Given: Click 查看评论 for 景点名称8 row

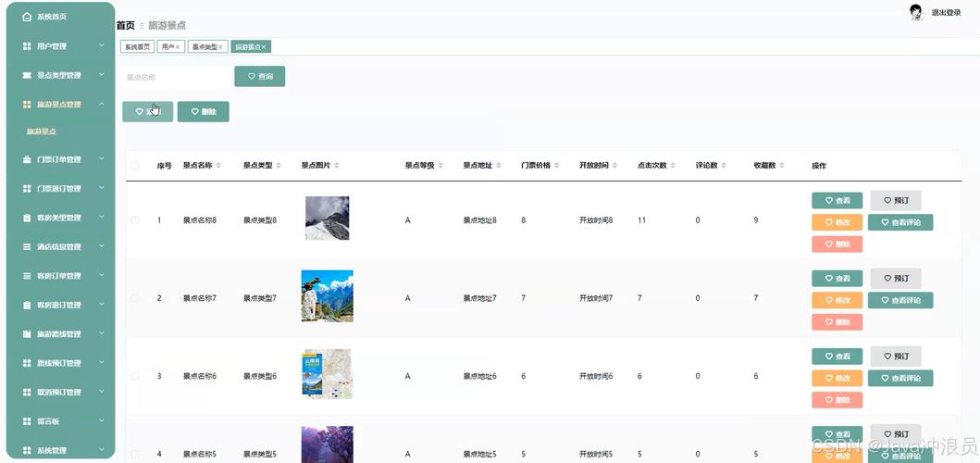Looking at the screenshot, I should pos(900,222).
